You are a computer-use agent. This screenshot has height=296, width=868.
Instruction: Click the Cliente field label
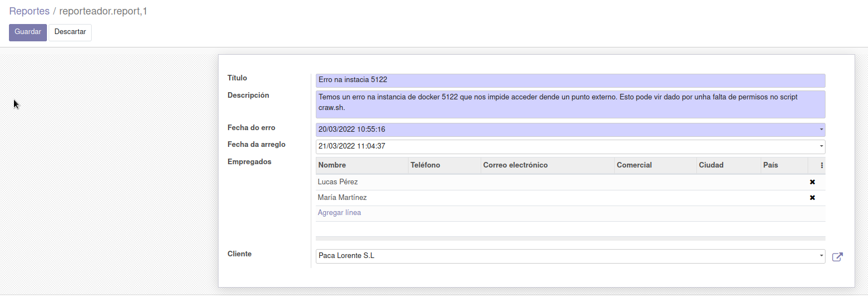[240, 254]
